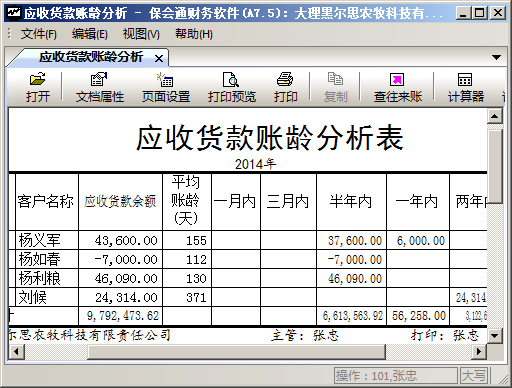Maximize the application window
The image size is (512, 388).
pyautogui.click(x=479, y=13)
